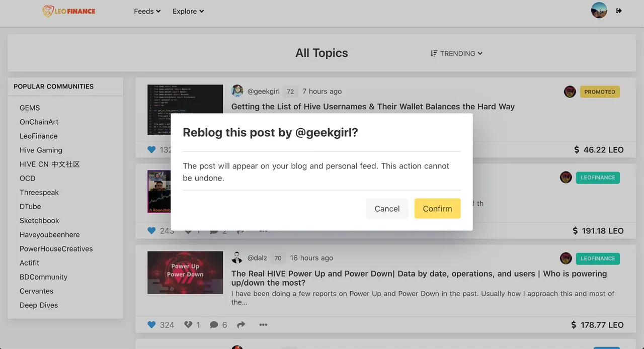Select the Sketchbook community
This screenshot has height=349, width=644.
(x=39, y=220)
